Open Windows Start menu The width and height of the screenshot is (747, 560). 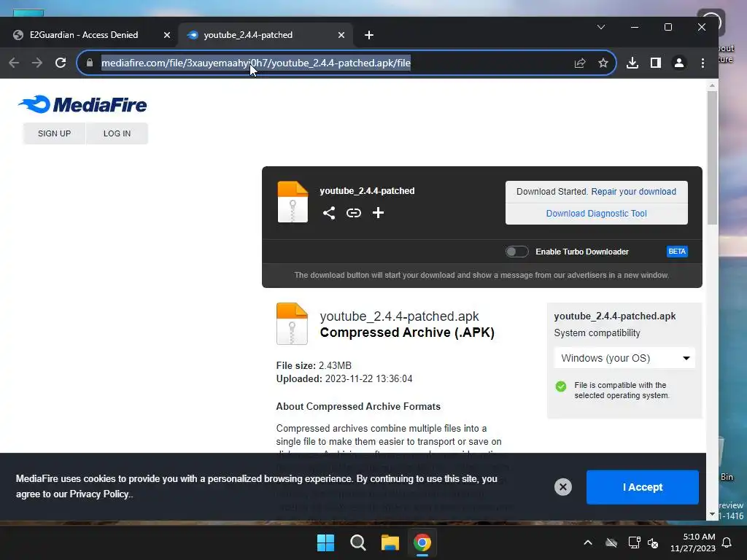[x=326, y=542]
